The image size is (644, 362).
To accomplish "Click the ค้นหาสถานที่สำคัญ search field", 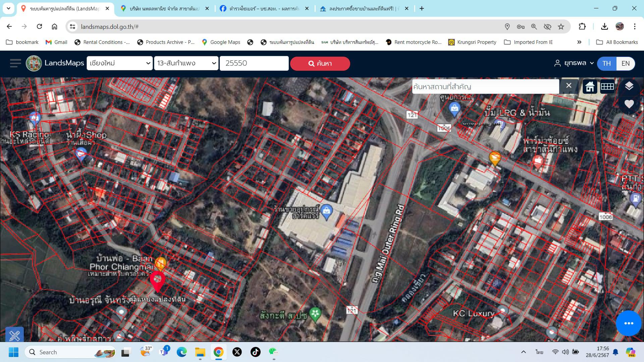I will click(x=485, y=86).
